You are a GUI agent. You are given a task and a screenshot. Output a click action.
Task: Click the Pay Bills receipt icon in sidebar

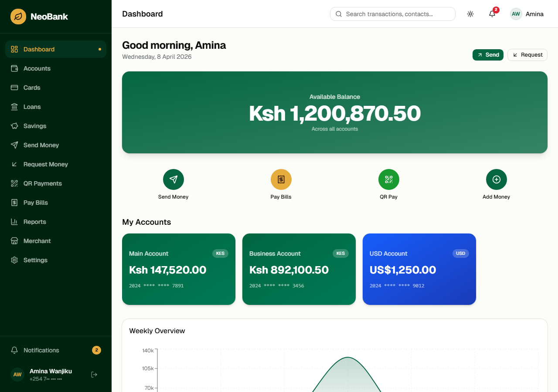[x=14, y=203]
